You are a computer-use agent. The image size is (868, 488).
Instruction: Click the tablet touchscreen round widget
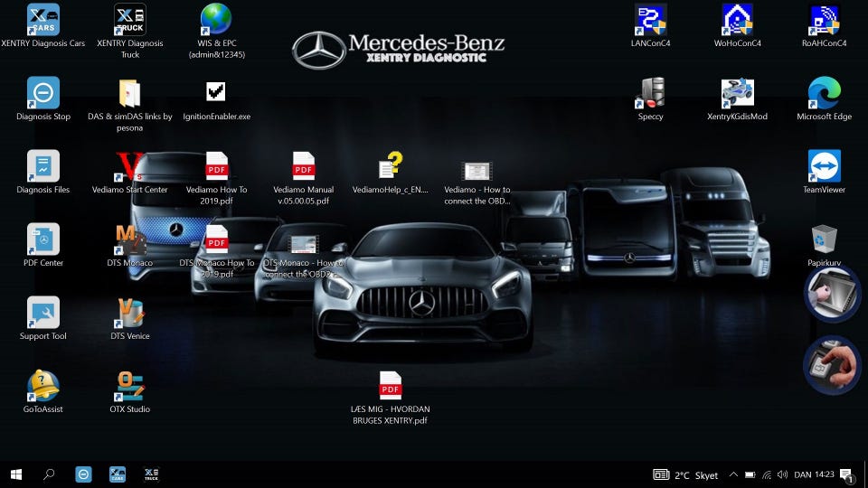coord(832,294)
